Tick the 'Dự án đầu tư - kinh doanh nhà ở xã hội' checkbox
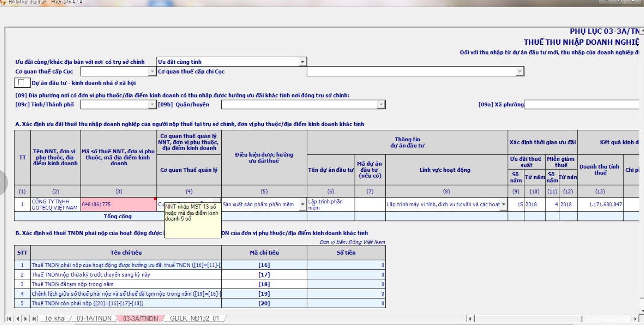The image size is (644, 325). click(21, 82)
